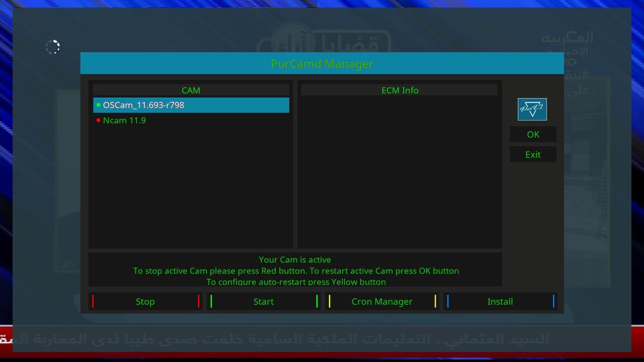This screenshot has width=644, height=362.
Task: Click the blue Install button
Action: [500, 302]
